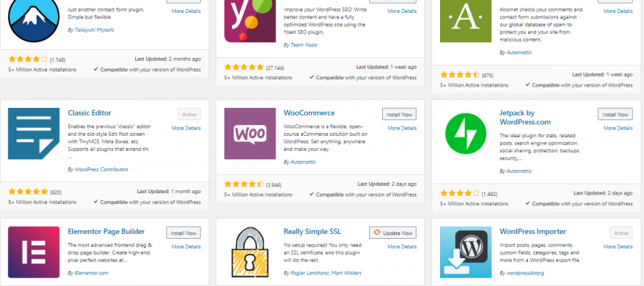Open the WordPress Importer title link
644x286 pixels.
point(533,232)
